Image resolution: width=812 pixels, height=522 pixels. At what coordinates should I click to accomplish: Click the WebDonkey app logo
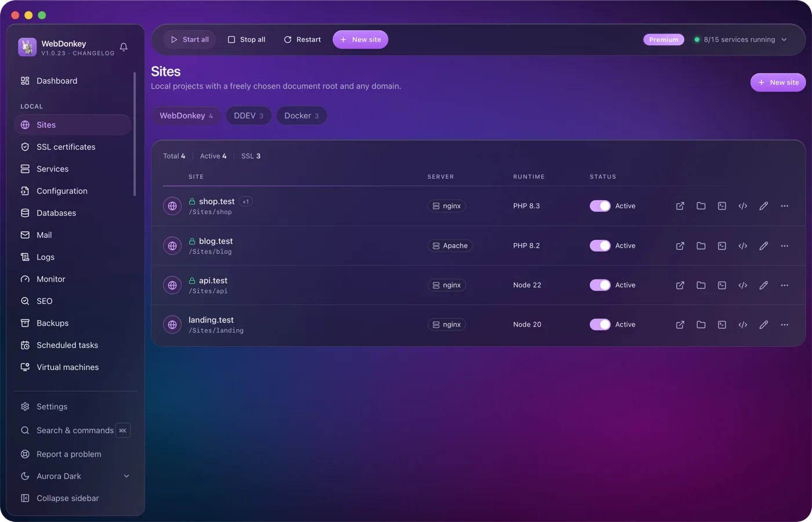tap(27, 47)
